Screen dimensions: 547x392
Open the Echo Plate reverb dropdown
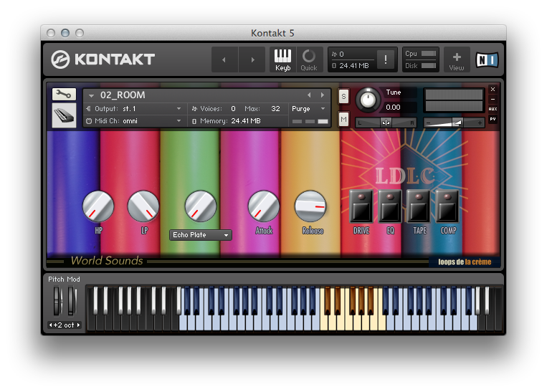(201, 235)
